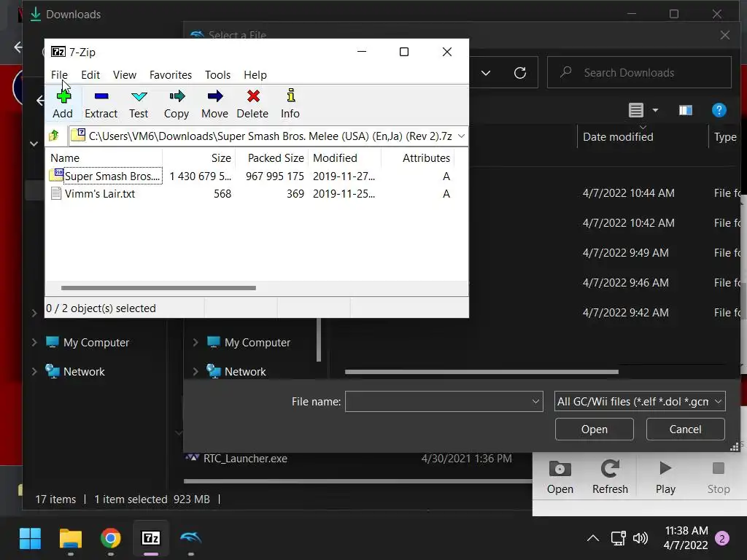The image size is (747, 560).
Task: Expand My Computer in Downloads window tree
Action: pyautogui.click(x=34, y=343)
